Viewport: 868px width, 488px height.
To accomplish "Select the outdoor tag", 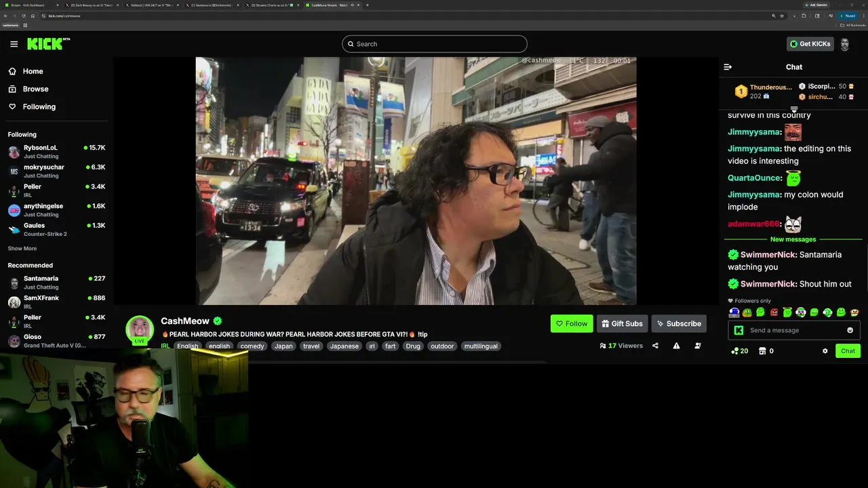I will pos(442,346).
